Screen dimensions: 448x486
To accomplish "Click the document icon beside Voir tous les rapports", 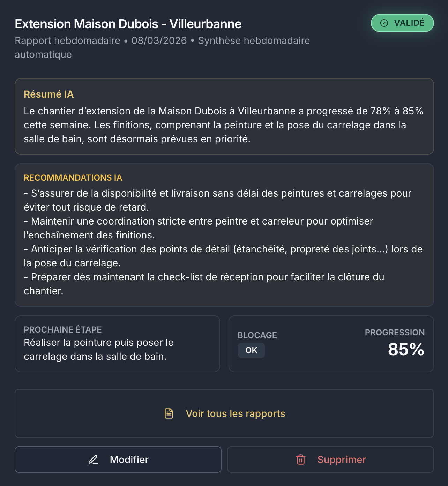I will [169, 413].
